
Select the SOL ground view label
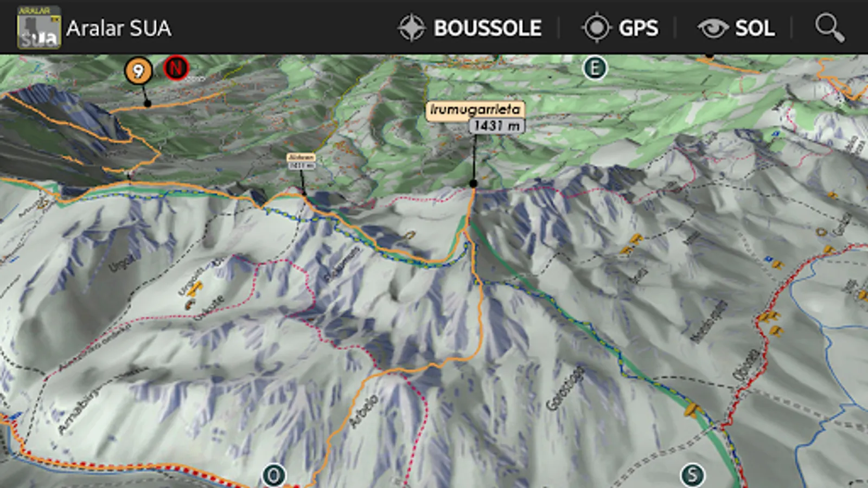[755, 28]
